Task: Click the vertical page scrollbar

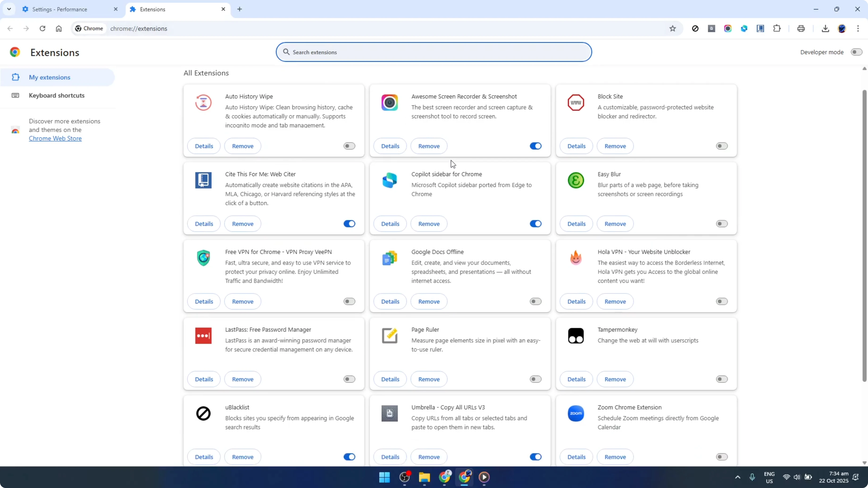Action: click(x=864, y=236)
